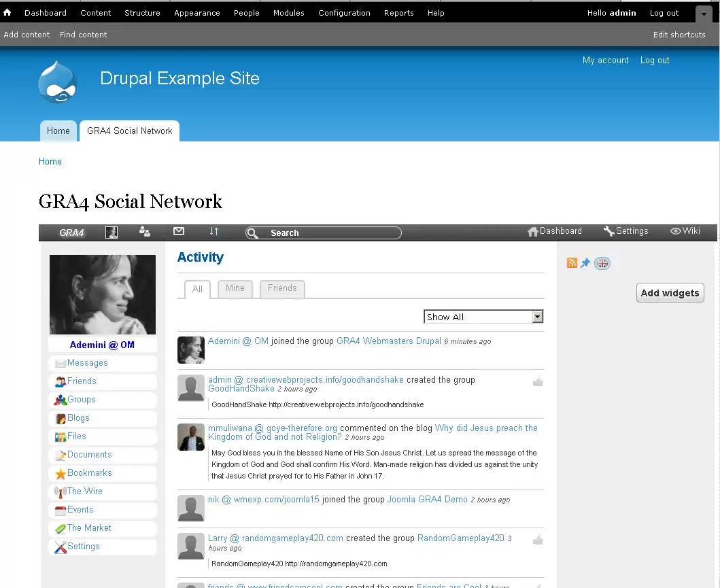Open the Modules admin menu
This screenshot has height=588, width=720.
tap(289, 13)
